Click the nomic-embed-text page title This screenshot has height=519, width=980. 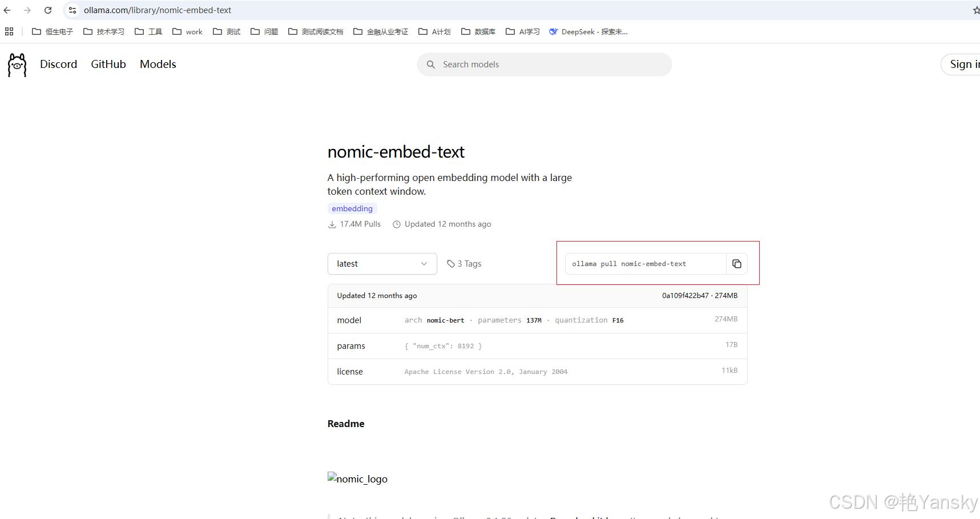pyautogui.click(x=396, y=152)
